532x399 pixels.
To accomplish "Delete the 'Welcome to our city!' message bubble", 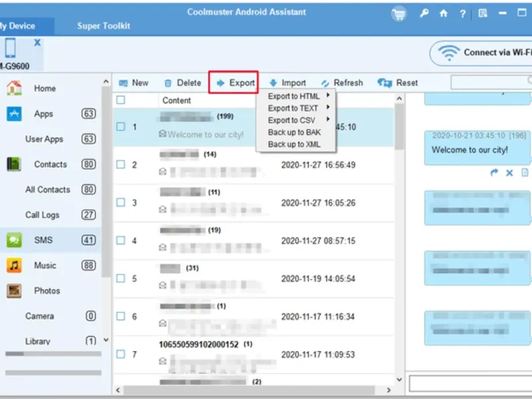I will pos(509,173).
